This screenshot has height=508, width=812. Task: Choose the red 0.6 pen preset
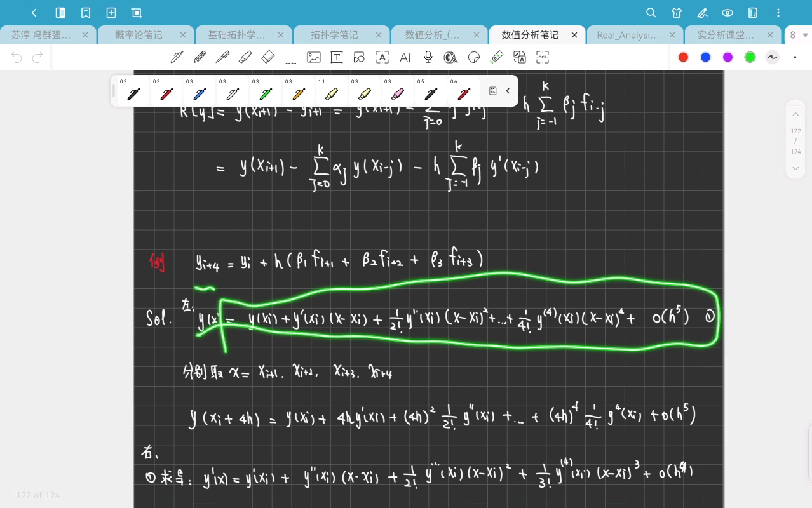(464, 91)
